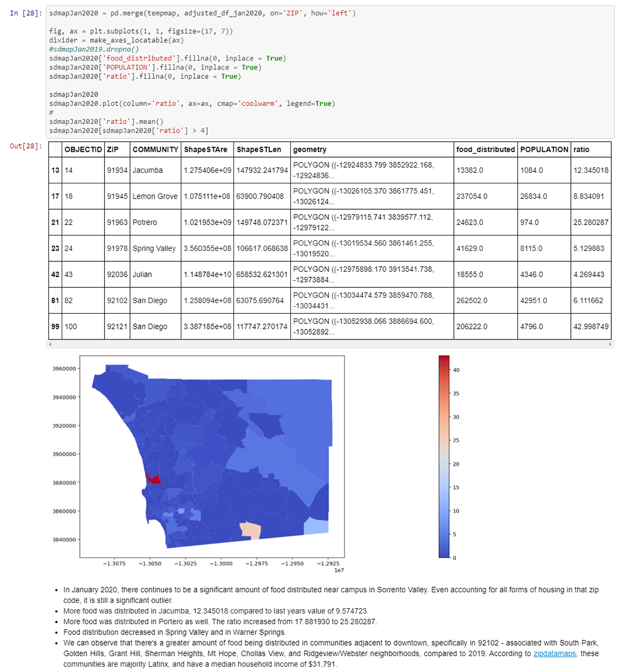Click the ZIP value 91934
This screenshot has height=672, width=644.
pyautogui.click(x=117, y=170)
